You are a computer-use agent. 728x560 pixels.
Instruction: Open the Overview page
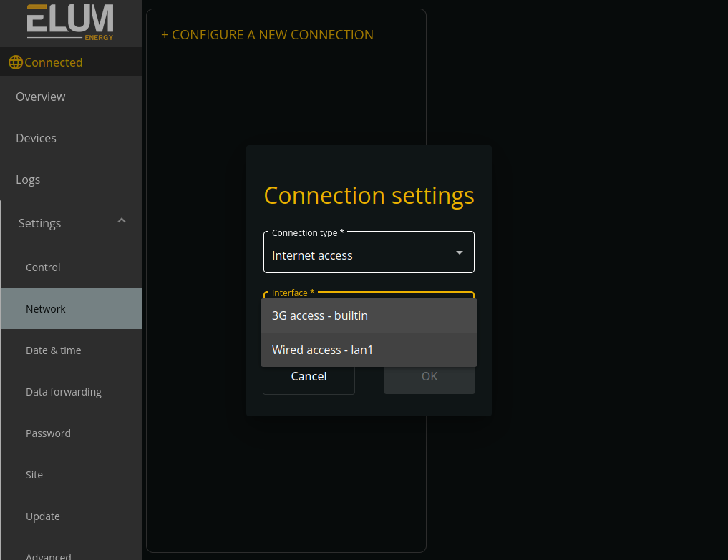71,97
